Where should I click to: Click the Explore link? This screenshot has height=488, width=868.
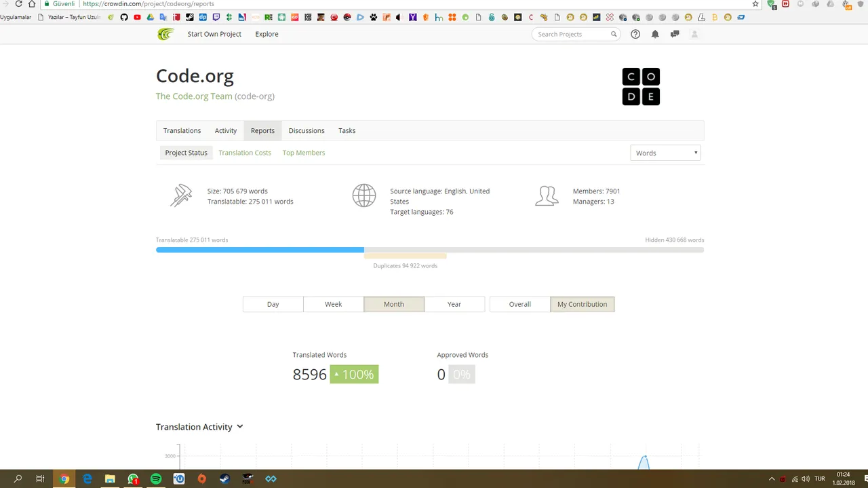coord(267,34)
